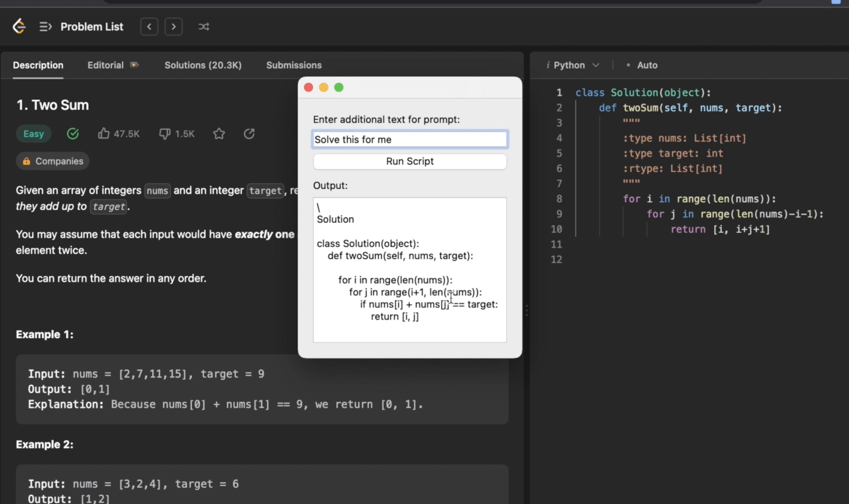Click the share arrow icon
The image size is (849, 504).
click(249, 133)
